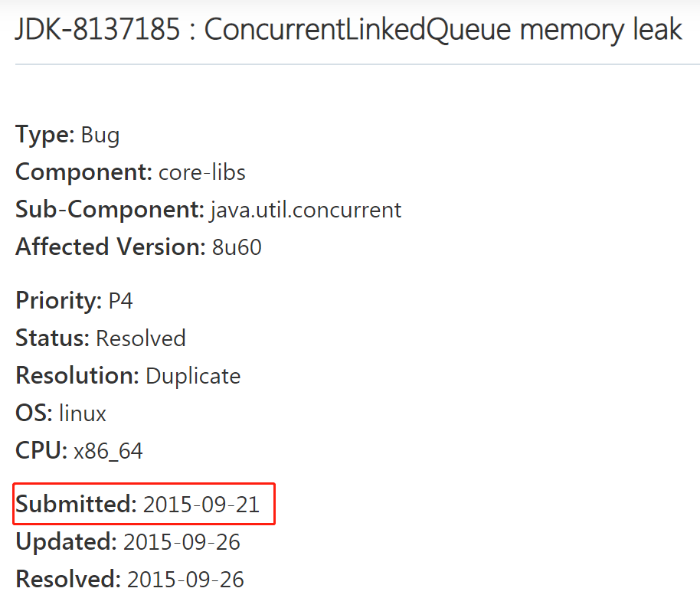
Task: Click the Duplicate resolution value
Action: pyautogui.click(x=193, y=376)
